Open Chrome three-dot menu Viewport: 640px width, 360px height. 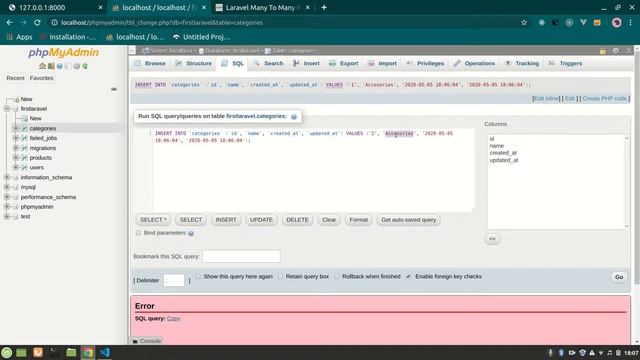click(630, 22)
